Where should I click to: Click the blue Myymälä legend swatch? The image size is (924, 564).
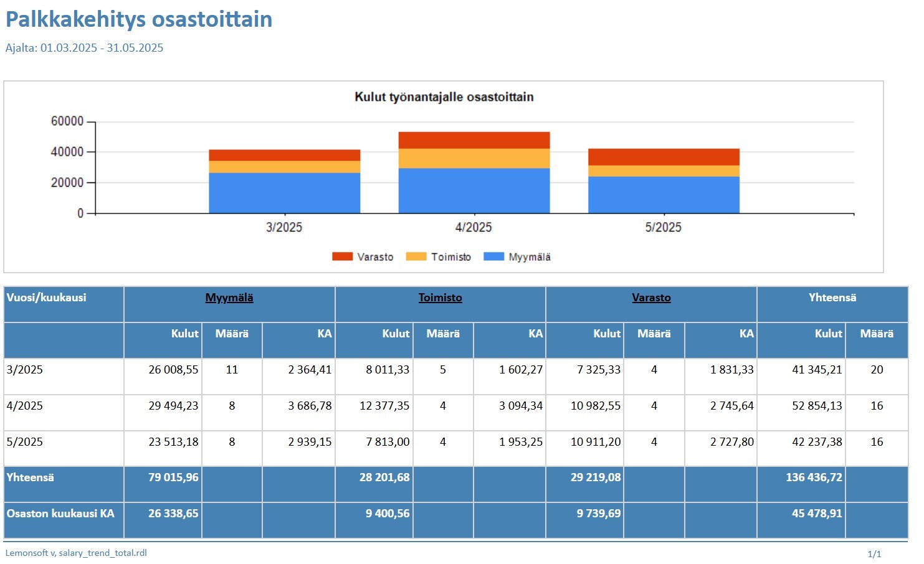coord(493,256)
